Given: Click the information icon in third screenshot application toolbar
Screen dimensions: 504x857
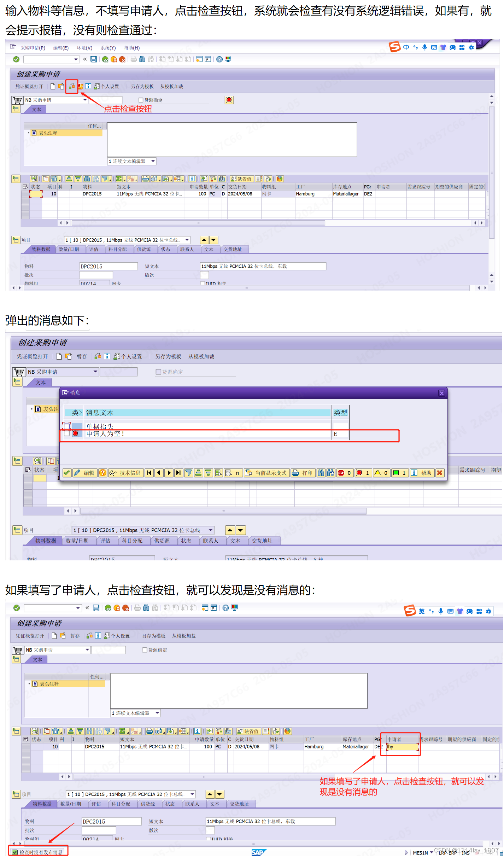Looking at the screenshot, I should (98, 636).
